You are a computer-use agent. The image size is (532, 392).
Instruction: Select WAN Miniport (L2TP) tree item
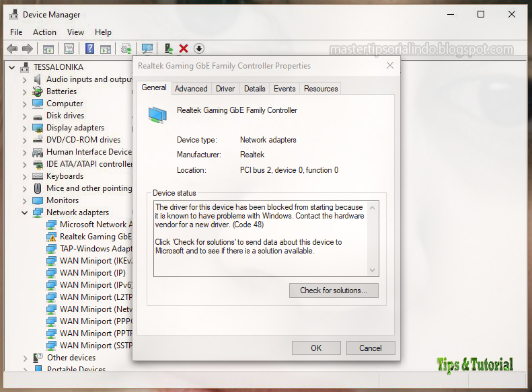tap(96, 297)
